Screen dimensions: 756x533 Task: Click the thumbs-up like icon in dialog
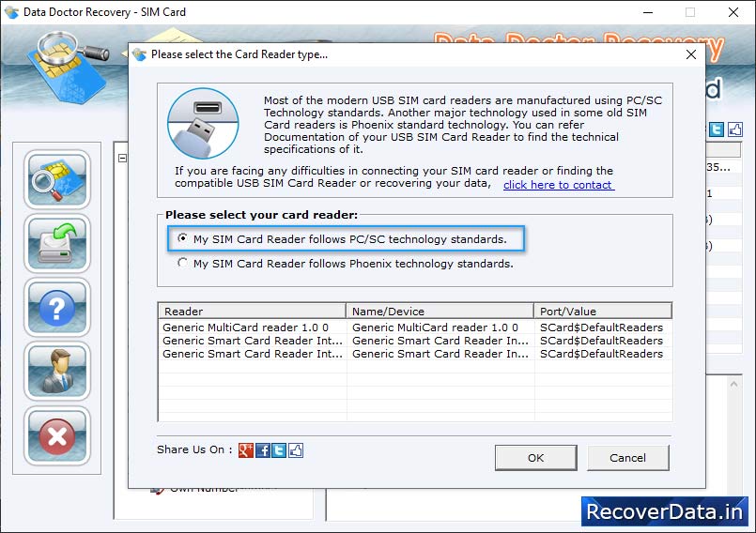(296, 450)
